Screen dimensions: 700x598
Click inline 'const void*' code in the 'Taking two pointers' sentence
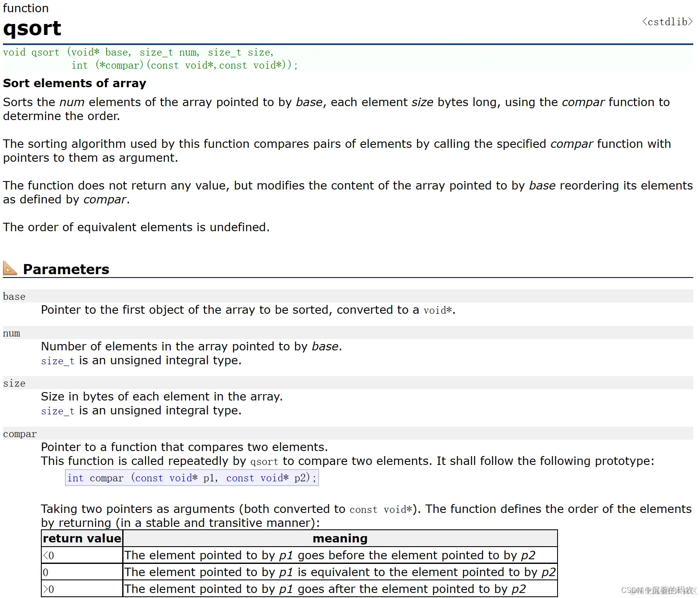[381, 510]
